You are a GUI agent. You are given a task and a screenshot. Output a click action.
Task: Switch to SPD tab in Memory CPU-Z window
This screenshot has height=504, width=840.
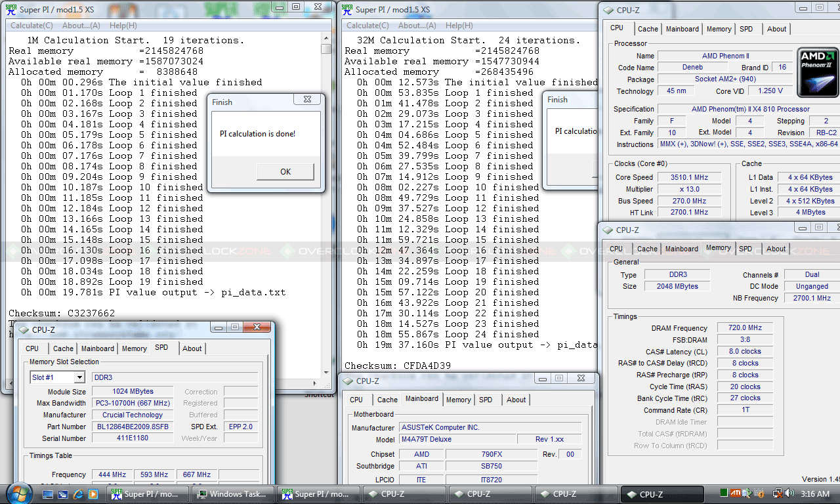click(x=745, y=249)
